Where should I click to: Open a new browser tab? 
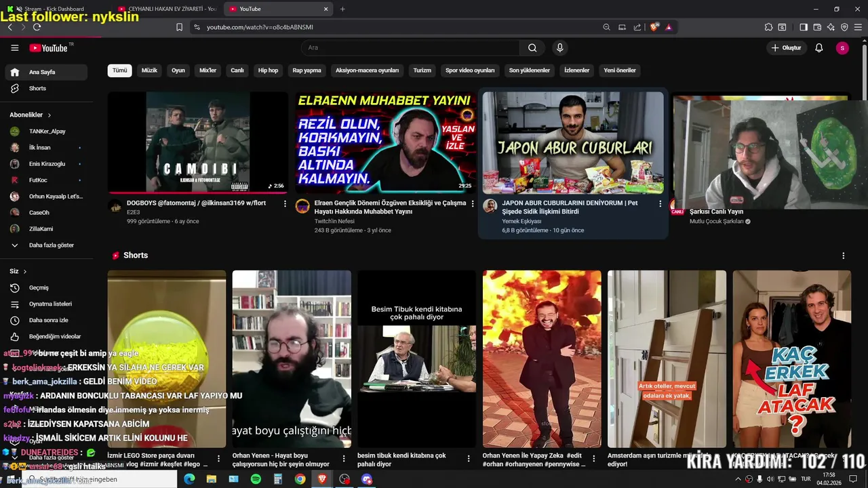pyautogui.click(x=342, y=9)
